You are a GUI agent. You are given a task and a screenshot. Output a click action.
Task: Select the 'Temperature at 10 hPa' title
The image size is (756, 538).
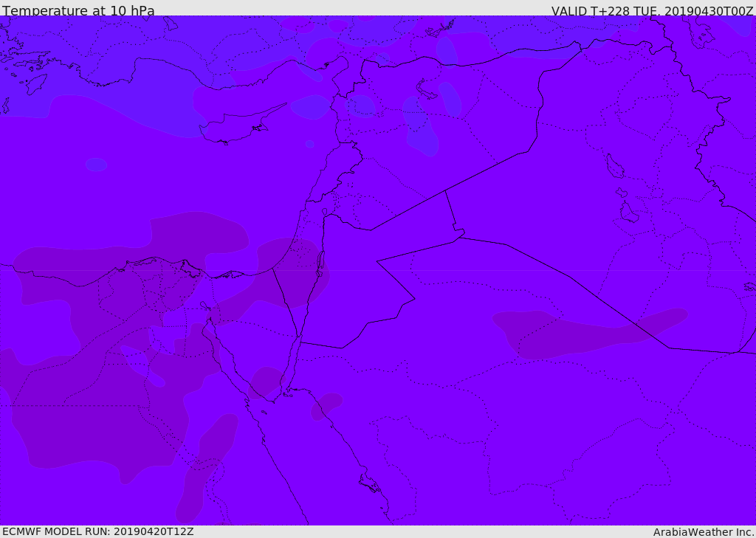[78, 10]
